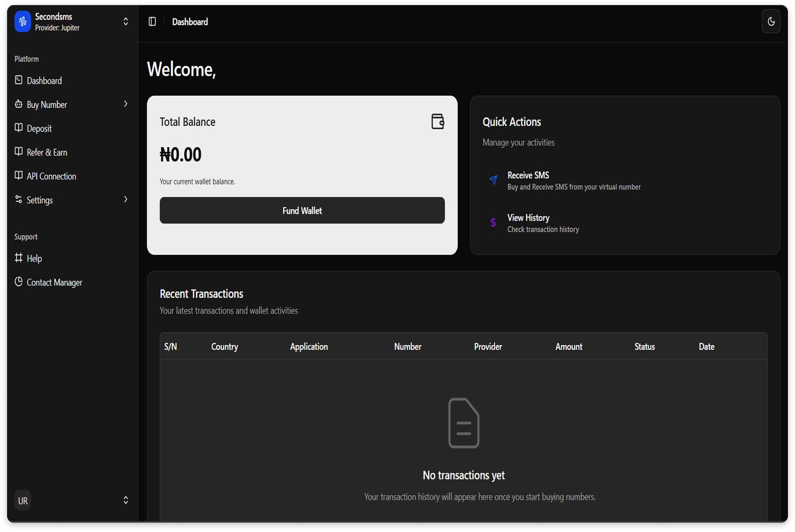Click the Secondsms waveform logo icon
The height and width of the screenshot is (532, 795).
[x=23, y=22]
